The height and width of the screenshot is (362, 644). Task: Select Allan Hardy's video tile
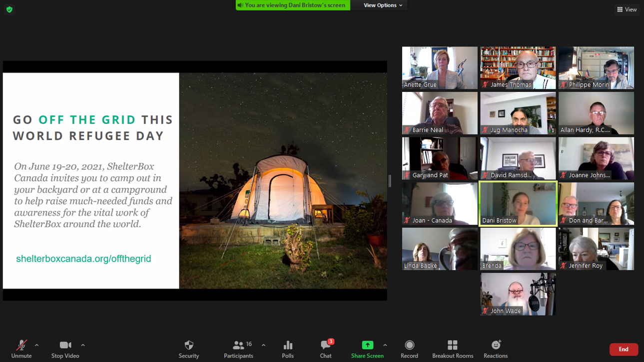coord(596,113)
